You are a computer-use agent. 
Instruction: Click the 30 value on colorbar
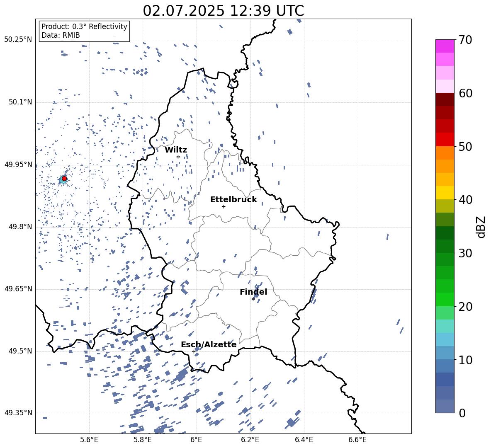tap(465, 253)
